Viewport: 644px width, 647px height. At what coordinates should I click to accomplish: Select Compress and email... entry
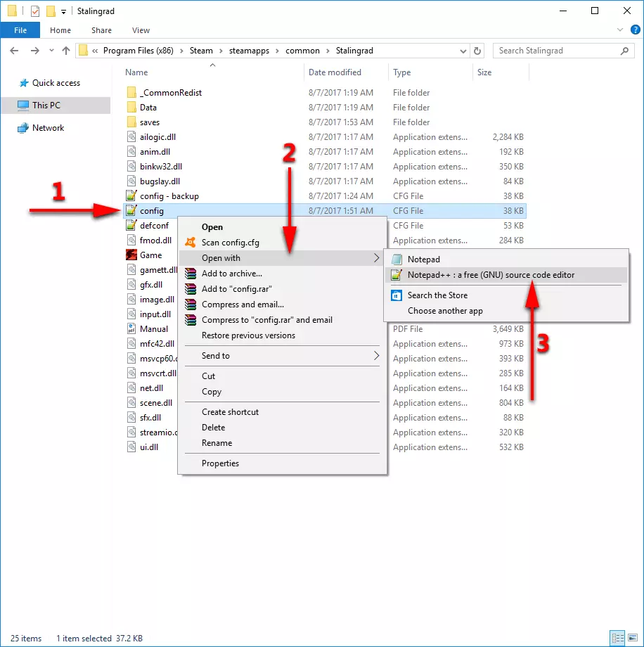coord(282,305)
